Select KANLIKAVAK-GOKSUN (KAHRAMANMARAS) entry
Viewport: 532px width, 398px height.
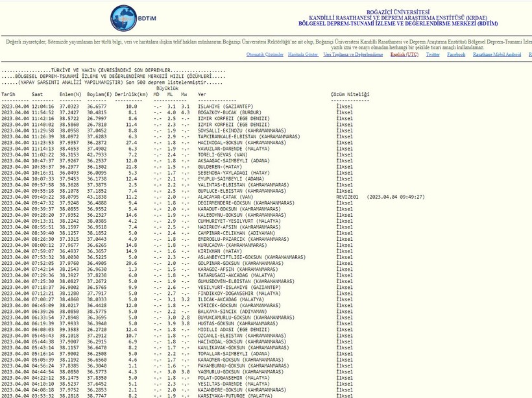coord(243,348)
